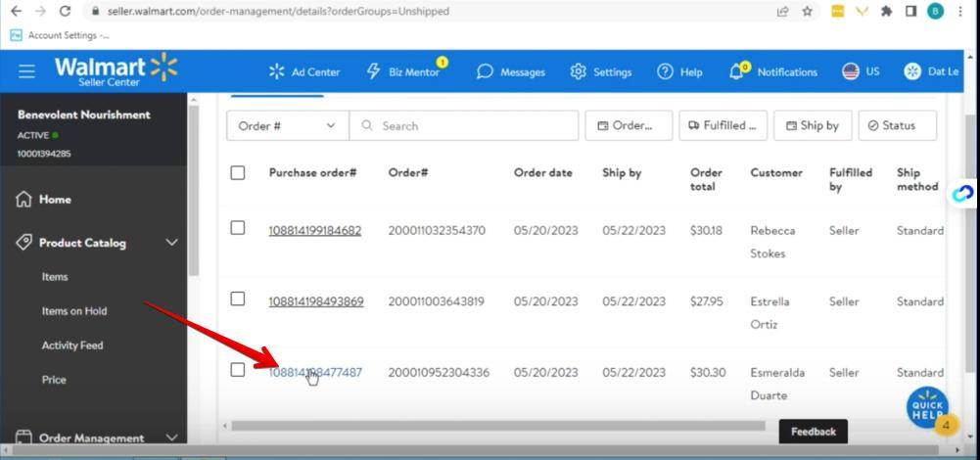Open Ad Center
Image resolution: width=980 pixels, height=460 pixels.
pyautogui.click(x=303, y=71)
